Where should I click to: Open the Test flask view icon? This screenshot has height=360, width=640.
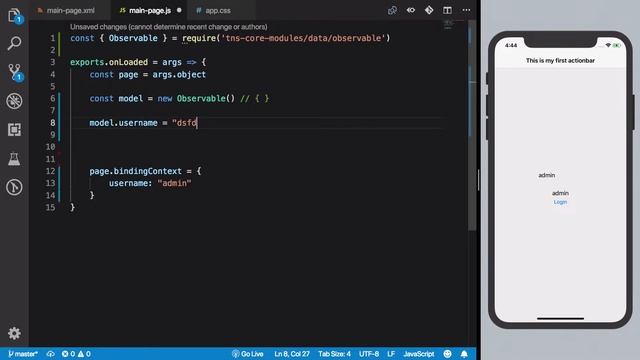[14, 159]
